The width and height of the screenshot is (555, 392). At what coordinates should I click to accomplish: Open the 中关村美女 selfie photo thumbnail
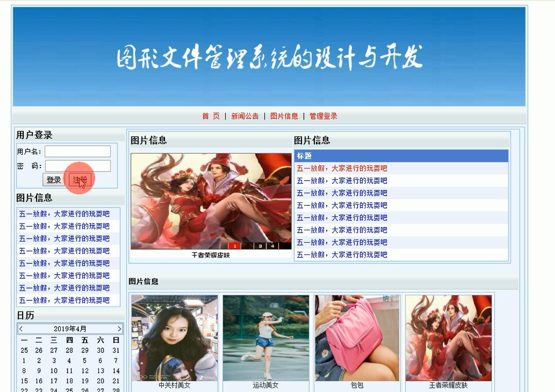(175, 338)
